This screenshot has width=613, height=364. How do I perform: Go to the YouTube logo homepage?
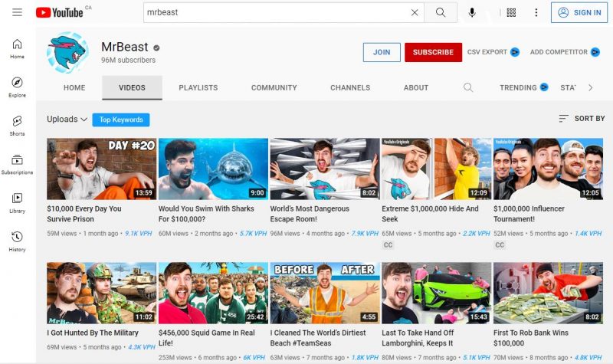[x=60, y=12]
